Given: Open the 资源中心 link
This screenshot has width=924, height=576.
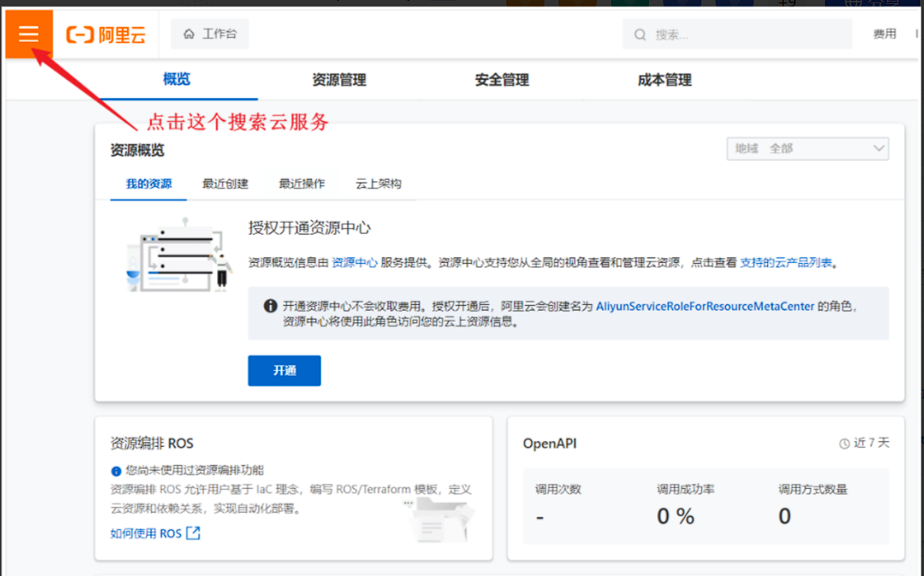Looking at the screenshot, I should [354, 263].
